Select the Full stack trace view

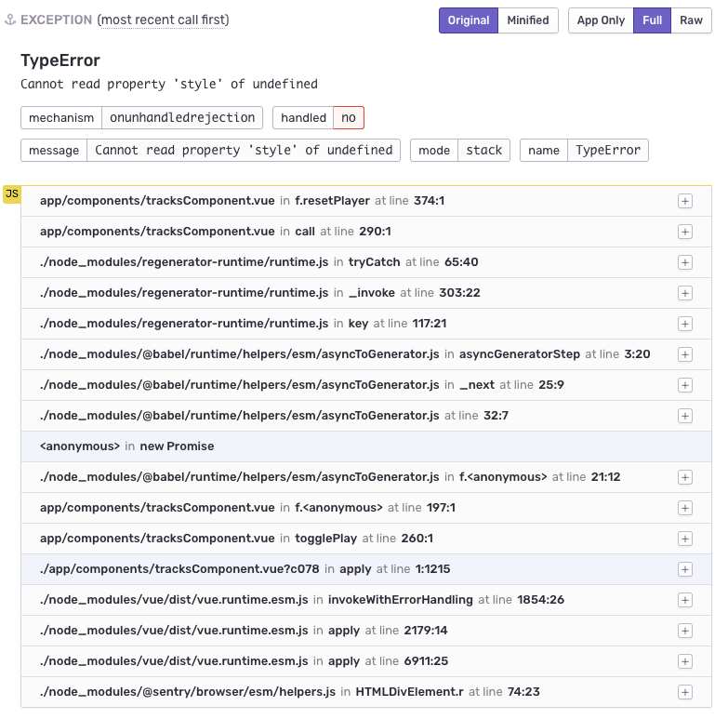click(x=652, y=20)
